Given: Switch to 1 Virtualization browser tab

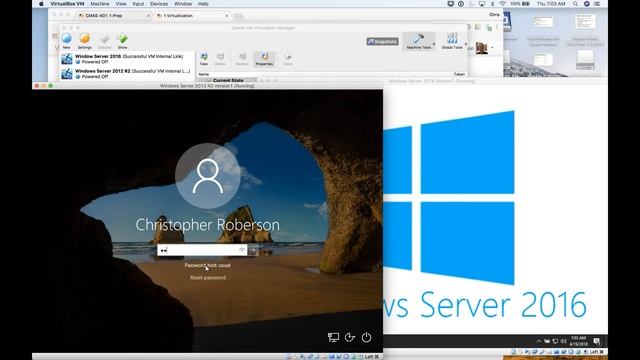Looking at the screenshot, I should (x=190, y=16).
